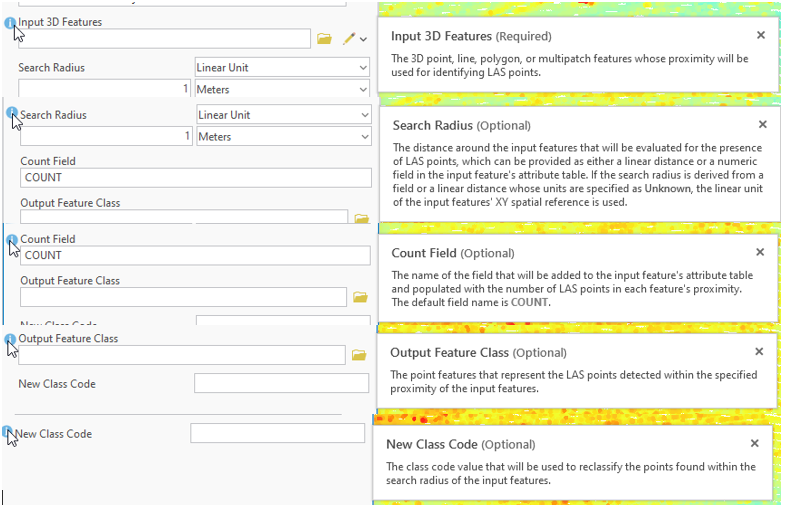The image size is (786, 507).
Task: Open Meters dropdown under the info-marked Search Radius
Action: [x=284, y=136]
